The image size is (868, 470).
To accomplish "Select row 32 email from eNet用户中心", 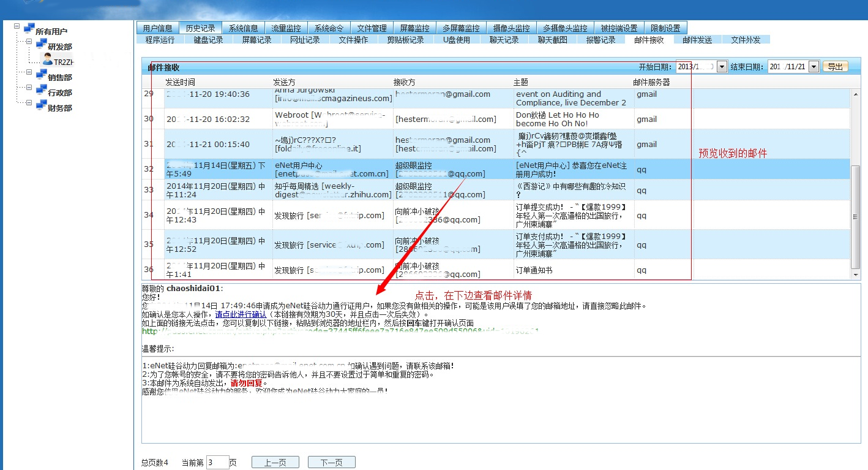I will (496, 169).
